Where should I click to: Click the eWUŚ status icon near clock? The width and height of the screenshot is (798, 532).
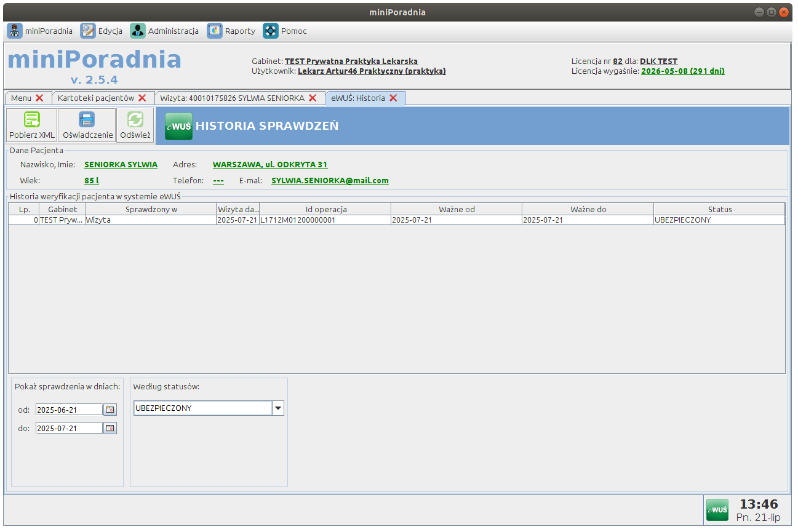pyautogui.click(x=717, y=510)
